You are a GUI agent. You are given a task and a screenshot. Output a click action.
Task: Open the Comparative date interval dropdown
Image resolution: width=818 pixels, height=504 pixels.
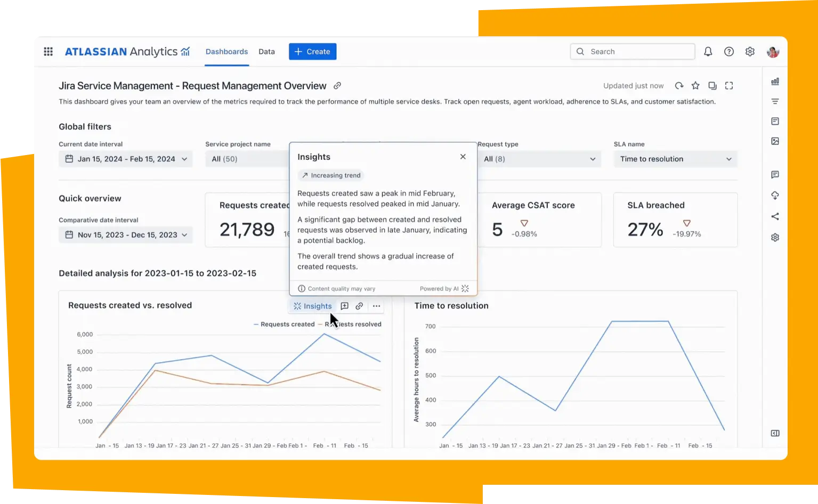tap(125, 235)
